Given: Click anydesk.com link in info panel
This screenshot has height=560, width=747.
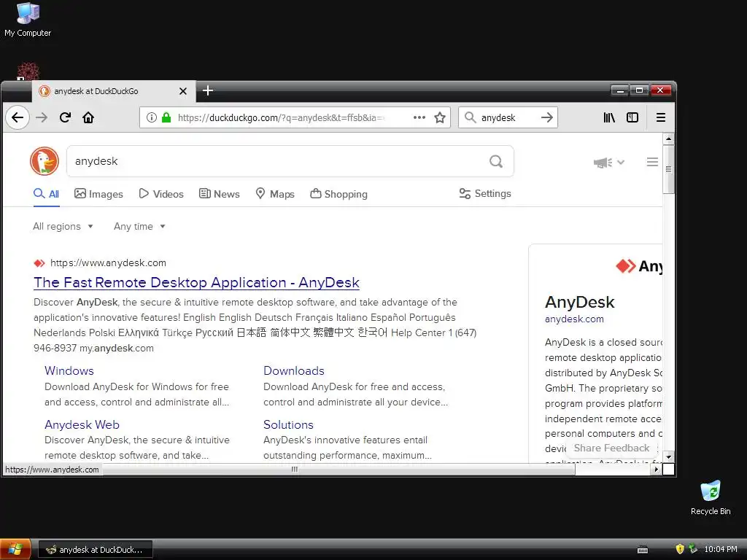Looking at the screenshot, I should tap(574, 319).
